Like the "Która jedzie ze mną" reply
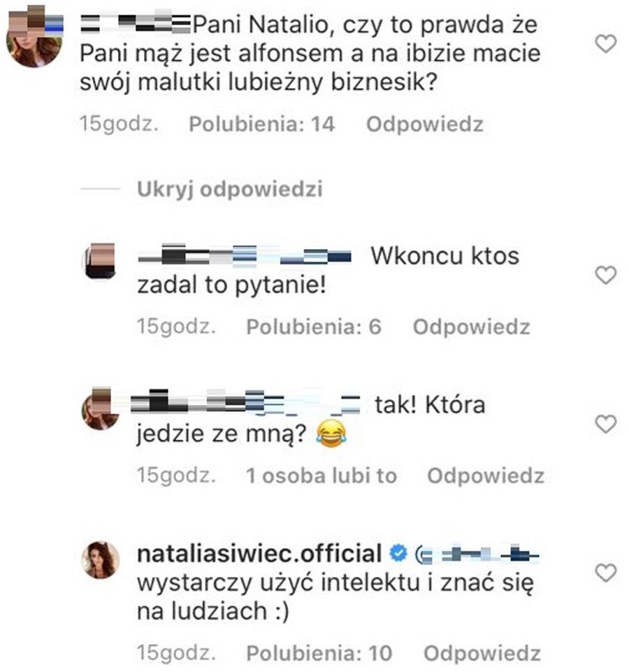The width and height of the screenshot is (629, 672). (x=605, y=424)
